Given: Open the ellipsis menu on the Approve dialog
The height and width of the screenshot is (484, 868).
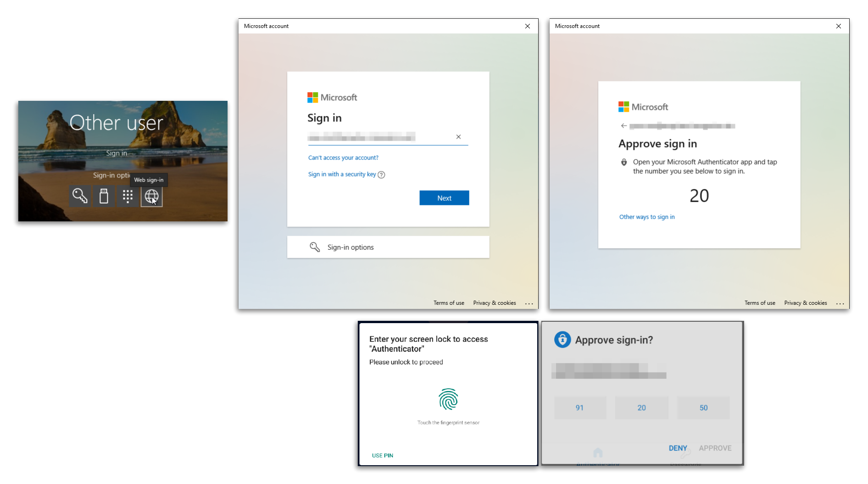Looking at the screenshot, I should coord(840,303).
